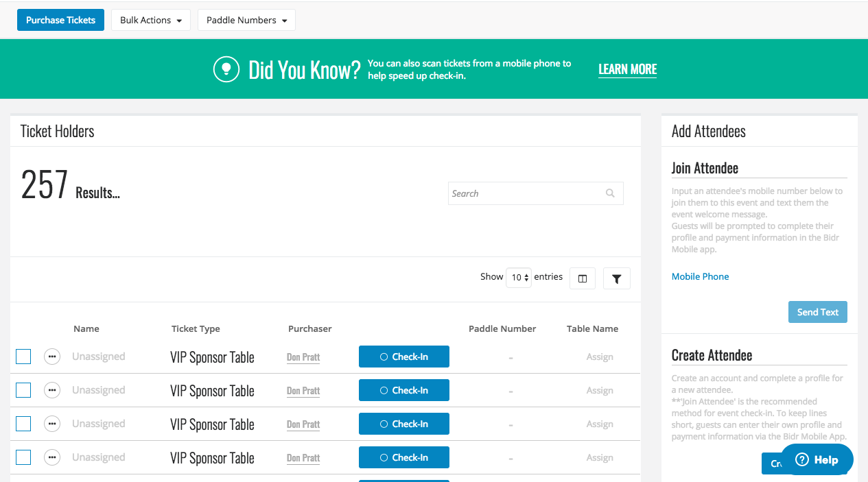Click the filter funnel icon
Screen dimensions: 868x482
point(616,278)
